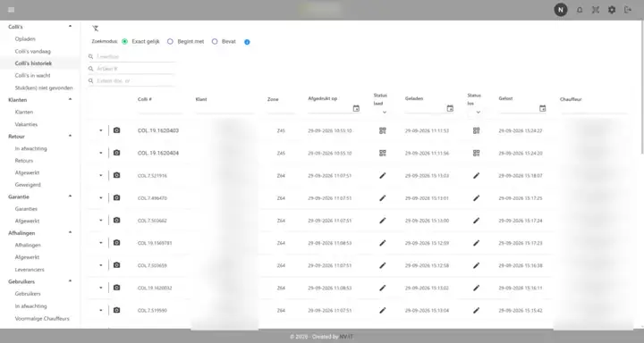Collapse the Colli's sidebar section

tap(70, 26)
